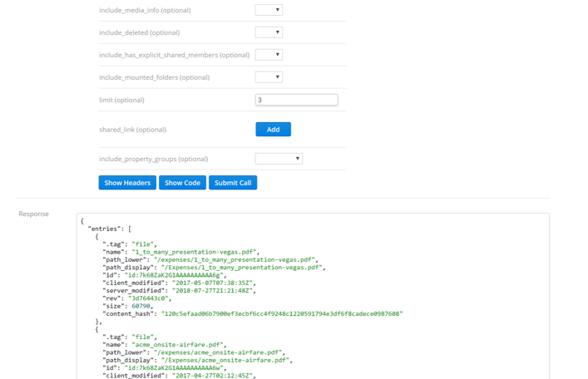Click the Add button for shared_link
Image resolution: width=588 pixels, height=379 pixels.
273,130
